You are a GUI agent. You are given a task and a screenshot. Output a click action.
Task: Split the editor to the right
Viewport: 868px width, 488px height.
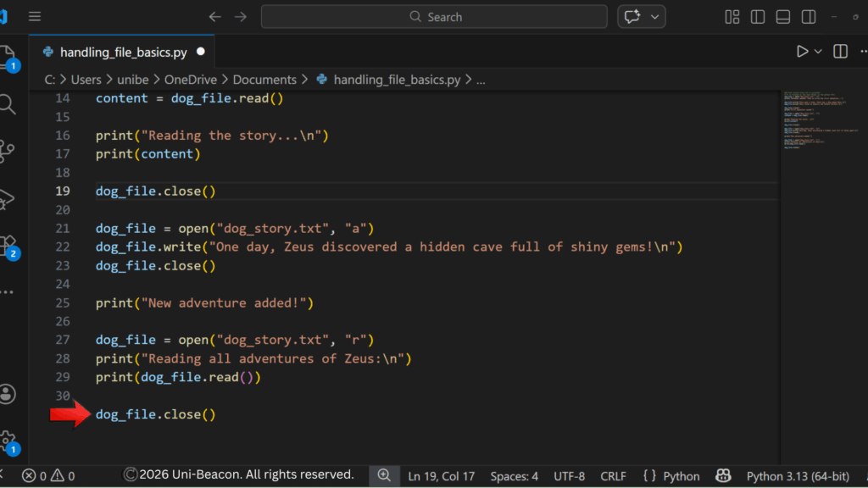[840, 52]
